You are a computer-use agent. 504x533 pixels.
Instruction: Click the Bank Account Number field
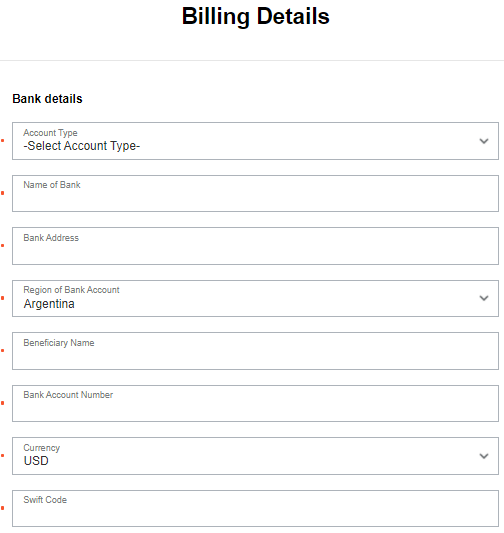pyautogui.click(x=255, y=403)
